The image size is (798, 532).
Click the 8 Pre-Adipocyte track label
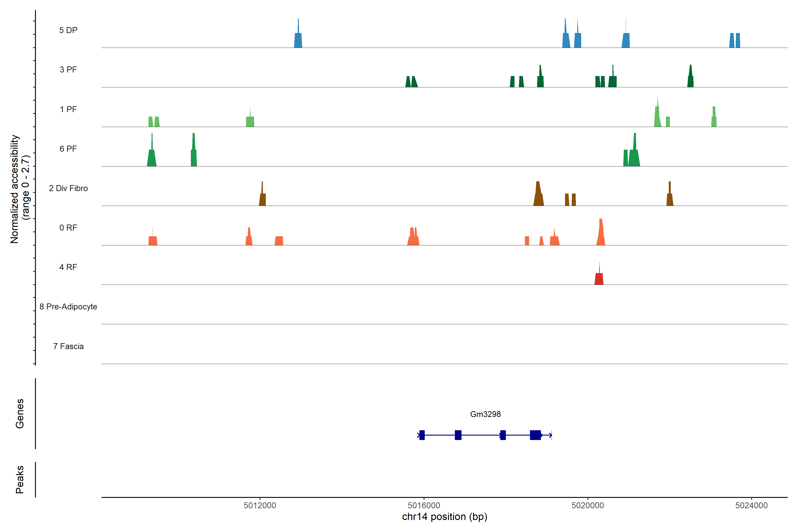tap(68, 307)
